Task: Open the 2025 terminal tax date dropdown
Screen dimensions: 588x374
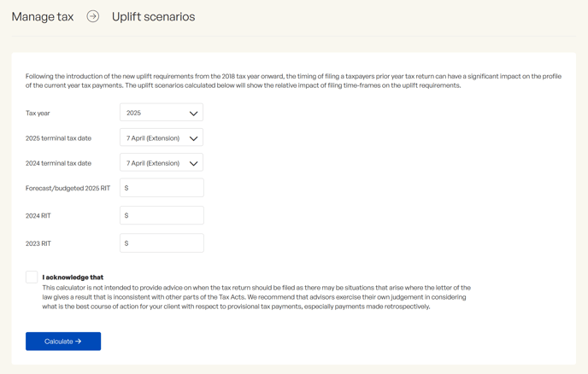Action: [162, 137]
